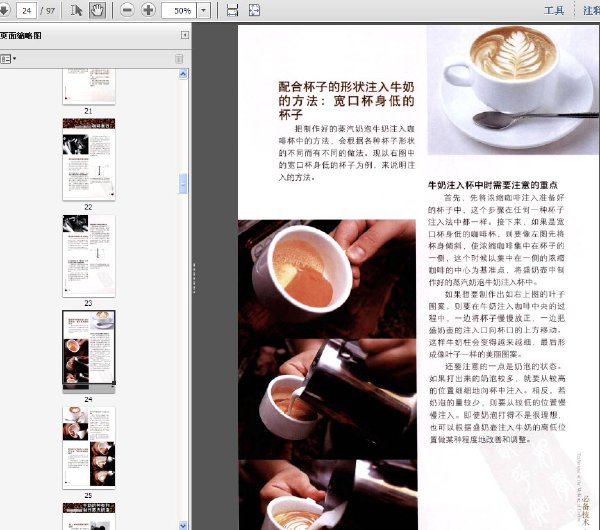Click the panel title 页面缩略图
Image resolution: width=600 pixels, height=530 pixels.
click(21, 36)
